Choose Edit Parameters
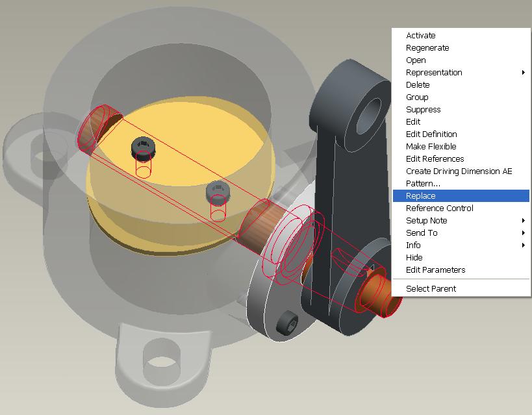 461,270
